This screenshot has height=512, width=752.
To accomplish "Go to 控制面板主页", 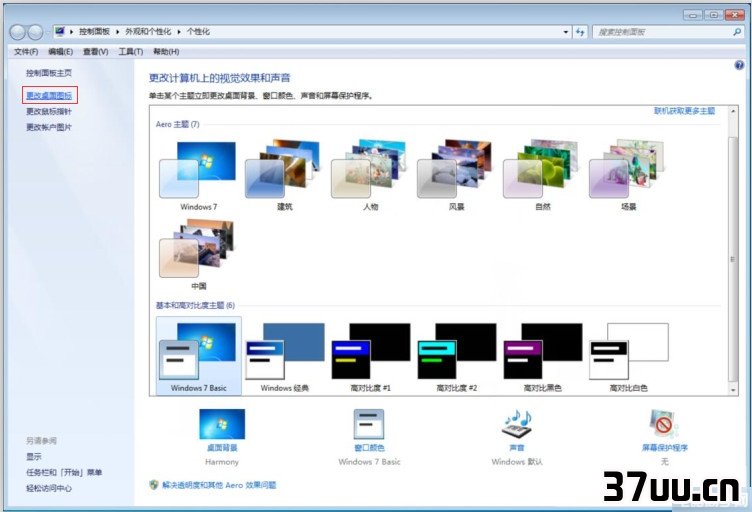I will [49, 73].
